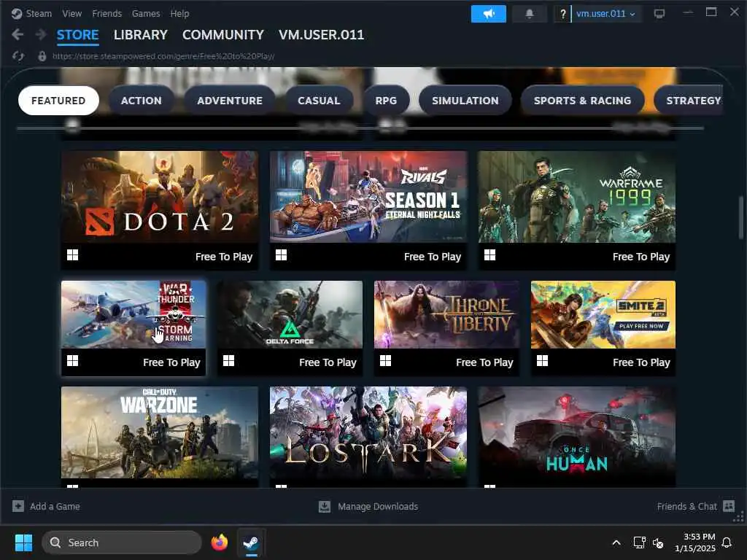Click Free To Play label under Dota 2
Image resolution: width=747 pixels, height=560 pixels.
tap(224, 257)
